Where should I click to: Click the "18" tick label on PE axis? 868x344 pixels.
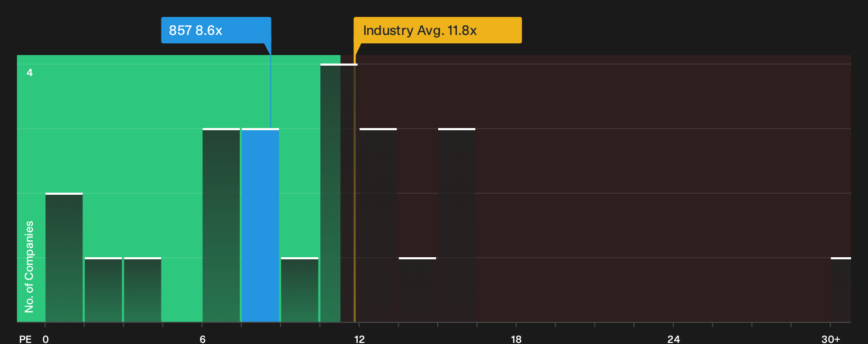(516, 339)
